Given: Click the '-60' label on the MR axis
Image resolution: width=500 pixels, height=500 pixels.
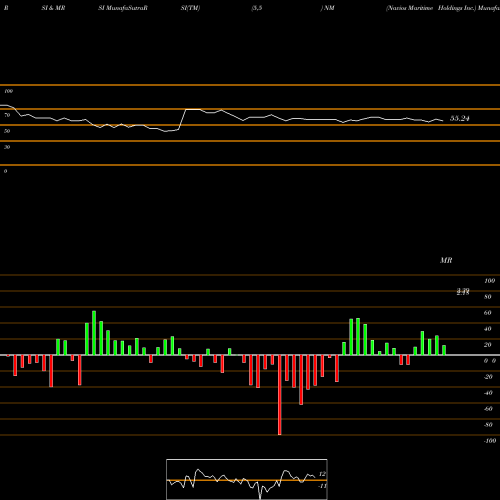Looking at the screenshot, I should [x=488, y=409].
